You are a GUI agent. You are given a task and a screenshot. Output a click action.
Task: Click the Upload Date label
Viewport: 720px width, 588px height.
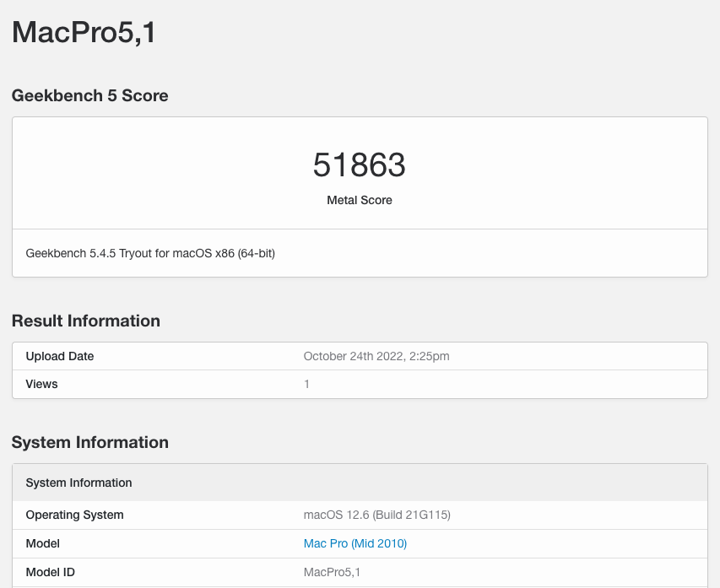click(x=60, y=356)
